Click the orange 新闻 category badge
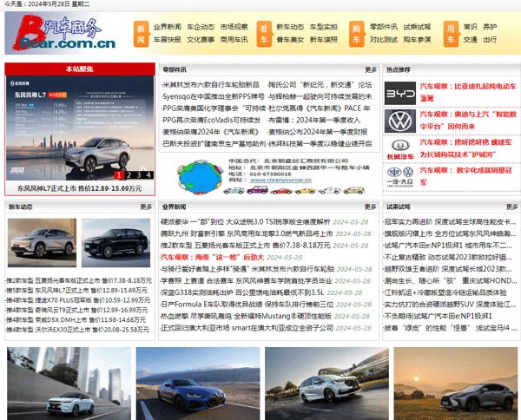This screenshot has height=420, width=521. point(141,34)
